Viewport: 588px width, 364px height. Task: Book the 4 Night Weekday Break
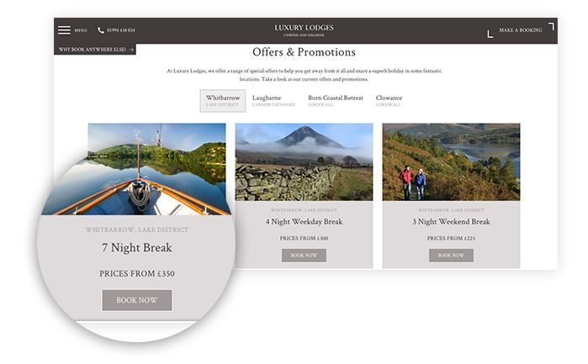point(304,256)
